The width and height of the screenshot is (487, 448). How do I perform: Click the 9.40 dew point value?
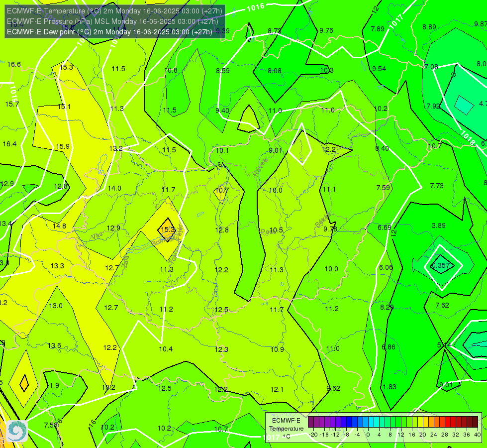pyautogui.click(x=222, y=111)
